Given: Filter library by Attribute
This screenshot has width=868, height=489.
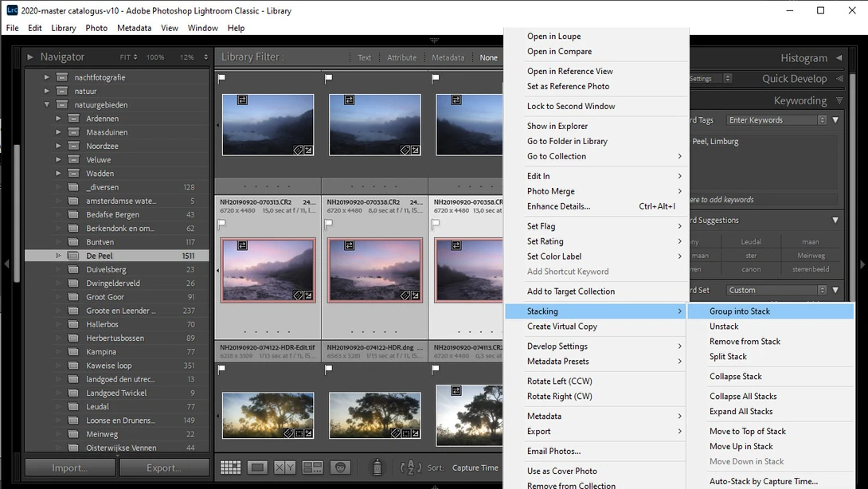Looking at the screenshot, I should [x=401, y=57].
